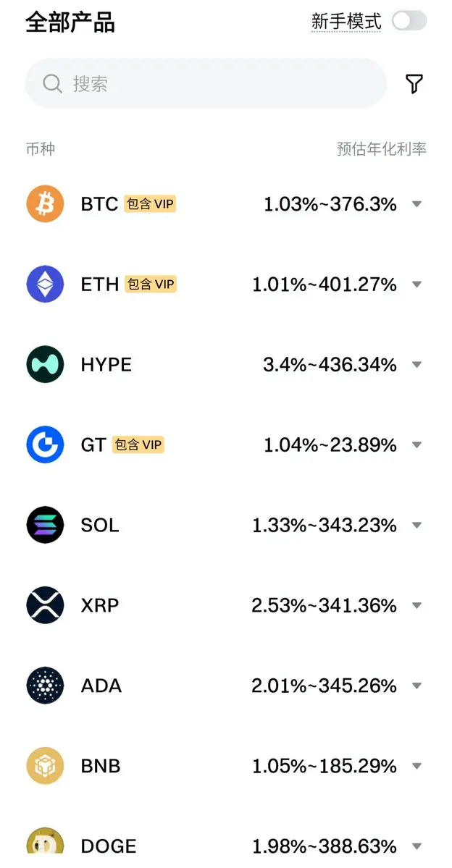The image size is (452, 868).
Task: Click the 预估年化利率 column header
Action: [382, 149]
